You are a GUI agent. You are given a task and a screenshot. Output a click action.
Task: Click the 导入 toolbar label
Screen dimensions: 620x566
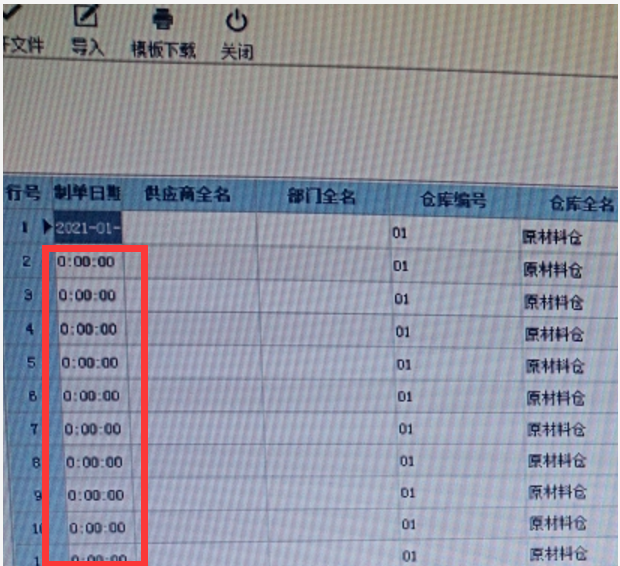(x=87, y=47)
